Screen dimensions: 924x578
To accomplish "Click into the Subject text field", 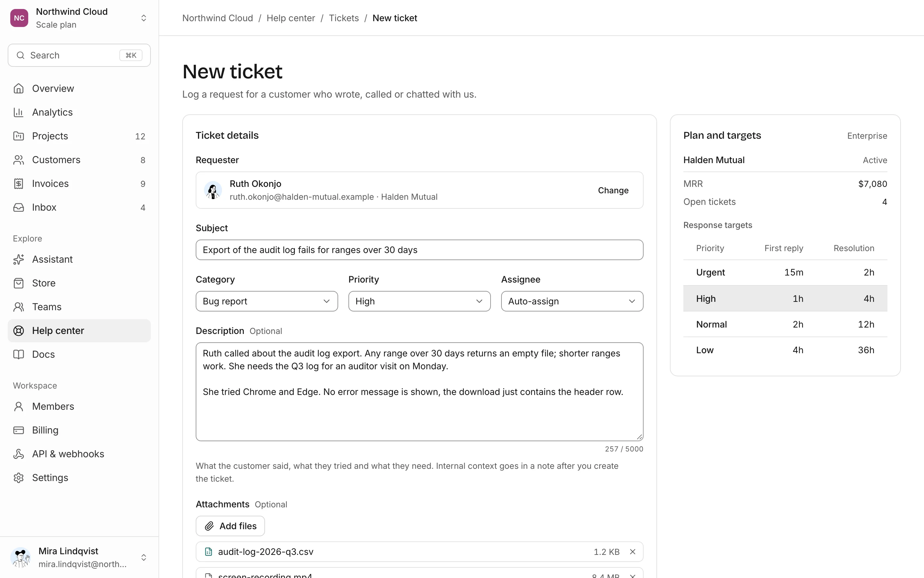I will 419,250.
